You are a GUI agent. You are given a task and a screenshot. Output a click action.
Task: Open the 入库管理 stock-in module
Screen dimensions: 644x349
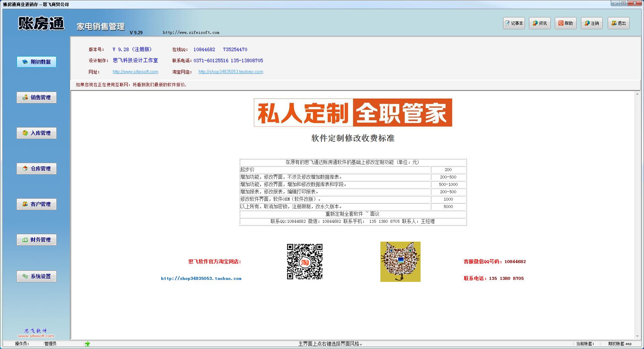coord(37,133)
